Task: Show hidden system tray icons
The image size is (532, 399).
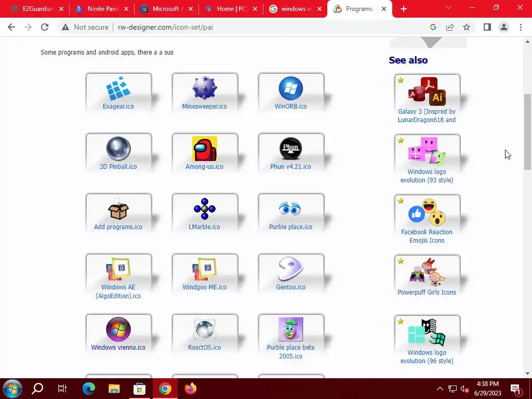Action: point(440,389)
